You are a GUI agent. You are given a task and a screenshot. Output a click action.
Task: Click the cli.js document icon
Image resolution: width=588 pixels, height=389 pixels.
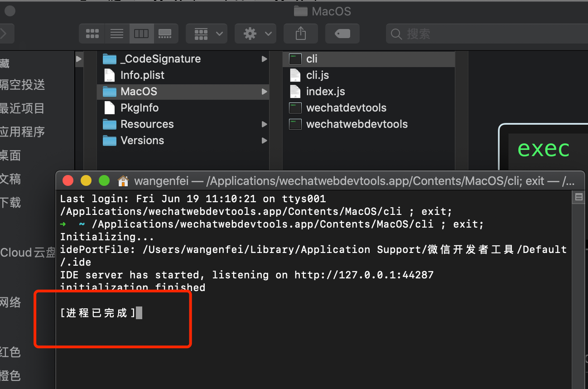(x=295, y=75)
